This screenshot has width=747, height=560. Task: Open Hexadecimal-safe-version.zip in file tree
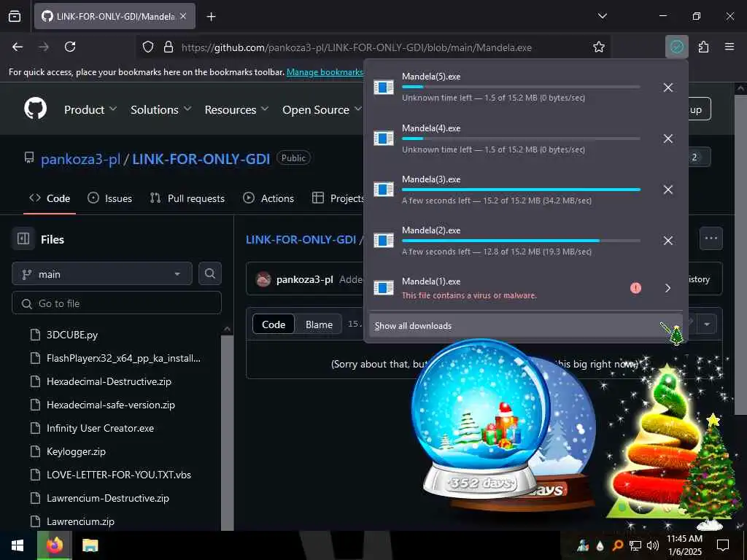tap(111, 405)
